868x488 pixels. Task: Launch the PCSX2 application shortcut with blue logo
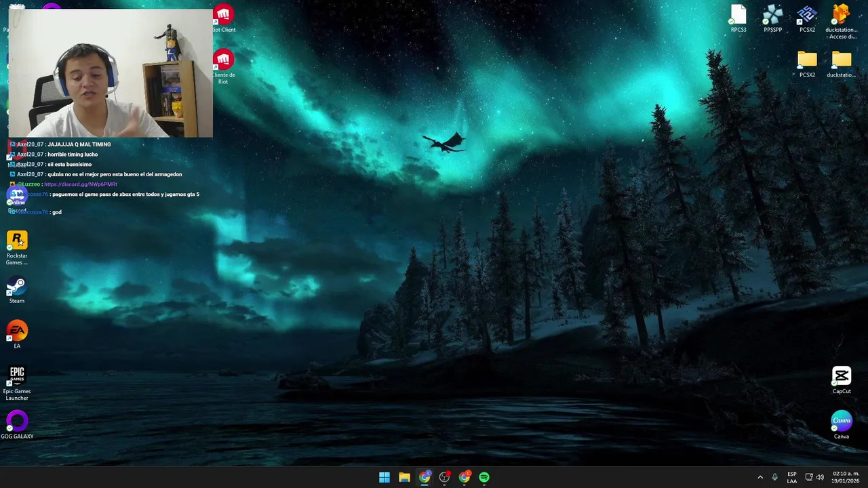(807, 18)
